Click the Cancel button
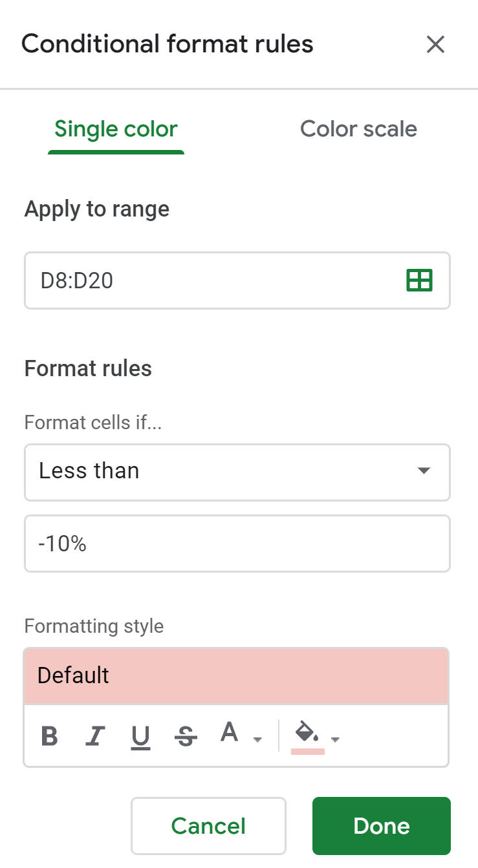The image size is (478, 868). pyautogui.click(x=208, y=826)
